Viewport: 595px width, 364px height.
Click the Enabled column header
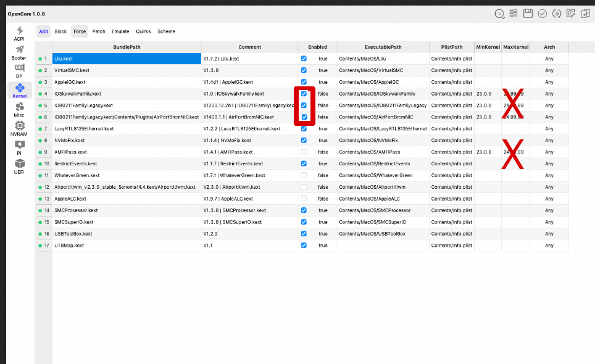[x=318, y=47]
